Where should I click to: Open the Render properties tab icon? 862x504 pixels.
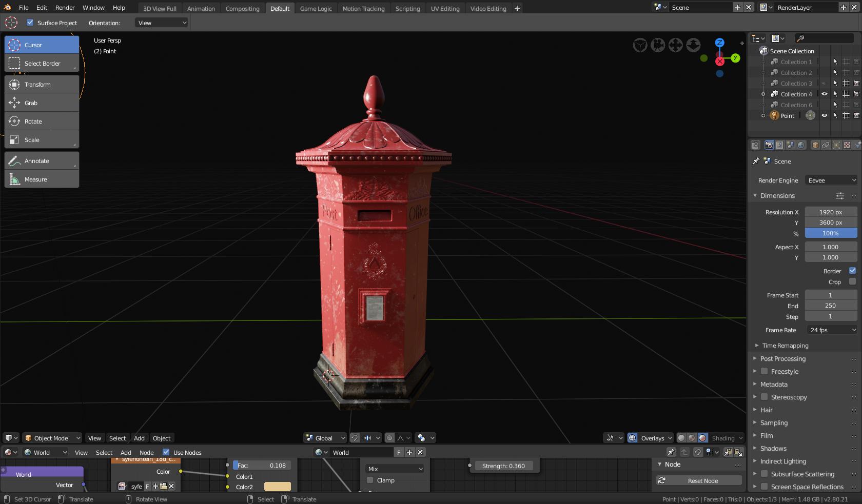click(769, 145)
